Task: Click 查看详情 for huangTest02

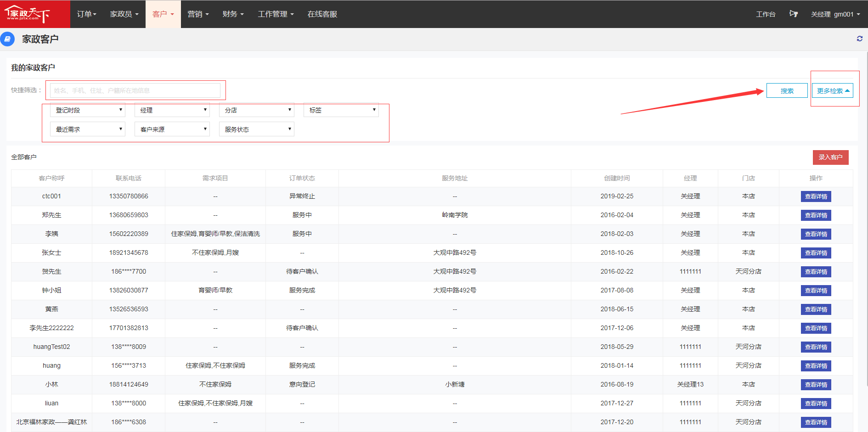Action: tap(816, 347)
